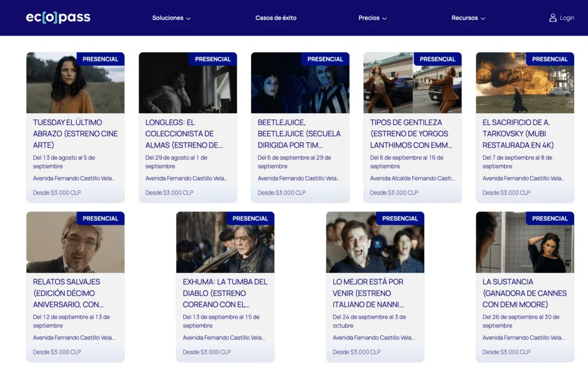The height and width of the screenshot is (370, 588).
Task: Click Presencial badge on La Sustancia card
Action: [x=550, y=218]
